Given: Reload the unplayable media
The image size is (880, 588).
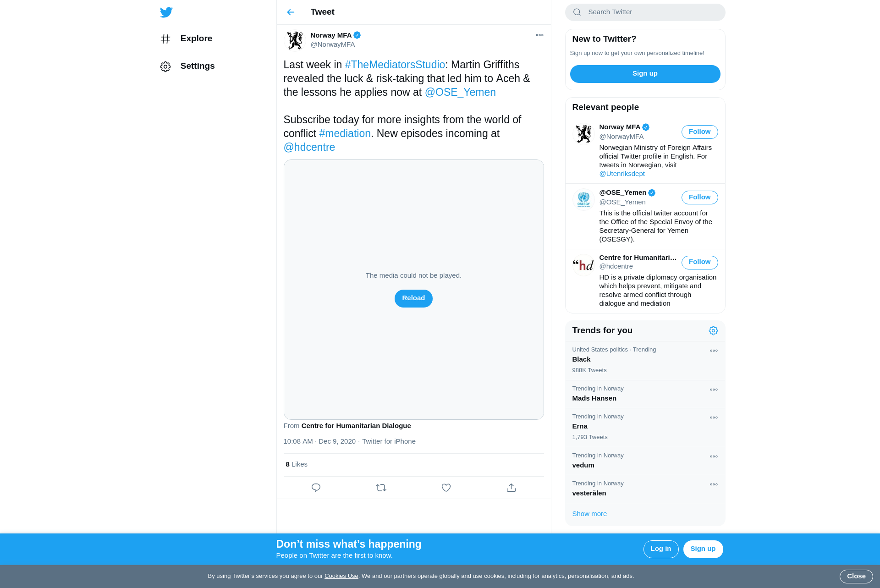Looking at the screenshot, I should tap(413, 298).
